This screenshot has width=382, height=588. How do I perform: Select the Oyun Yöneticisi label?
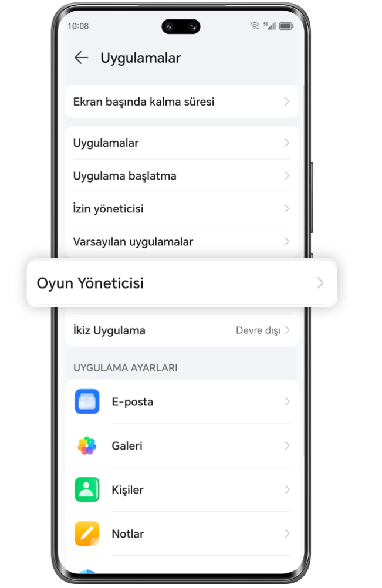click(x=90, y=283)
